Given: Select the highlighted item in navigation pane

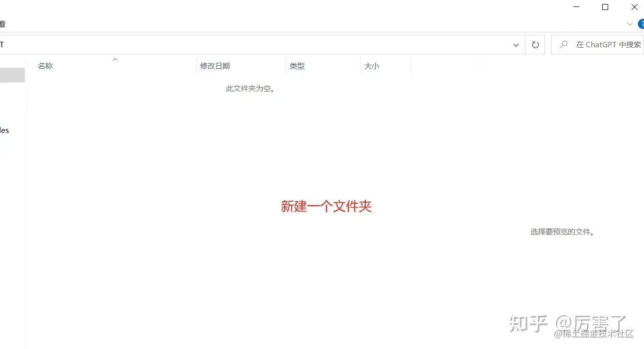Looking at the screenshot, I should (x=12, y=75).
